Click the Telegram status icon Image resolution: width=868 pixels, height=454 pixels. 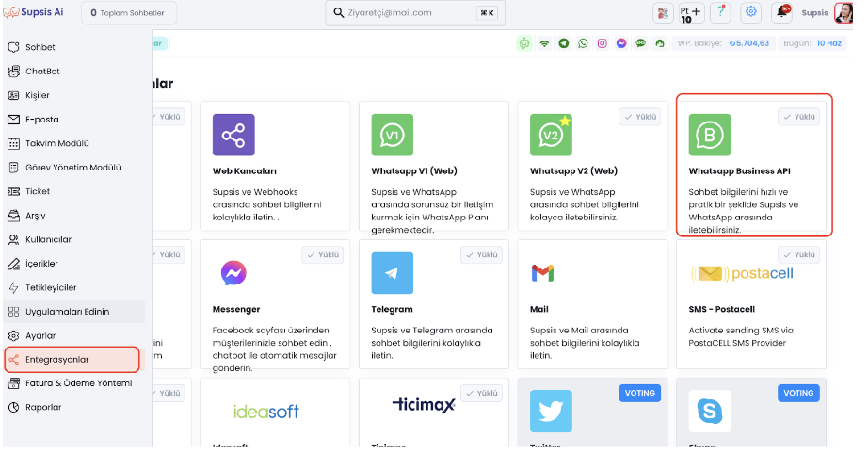pyautogui.click(x=564, y=43)
